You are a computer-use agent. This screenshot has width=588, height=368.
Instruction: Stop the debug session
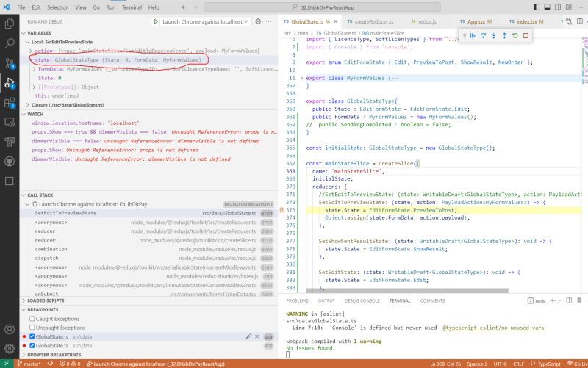pyautogui.click(x=526, y=35)
